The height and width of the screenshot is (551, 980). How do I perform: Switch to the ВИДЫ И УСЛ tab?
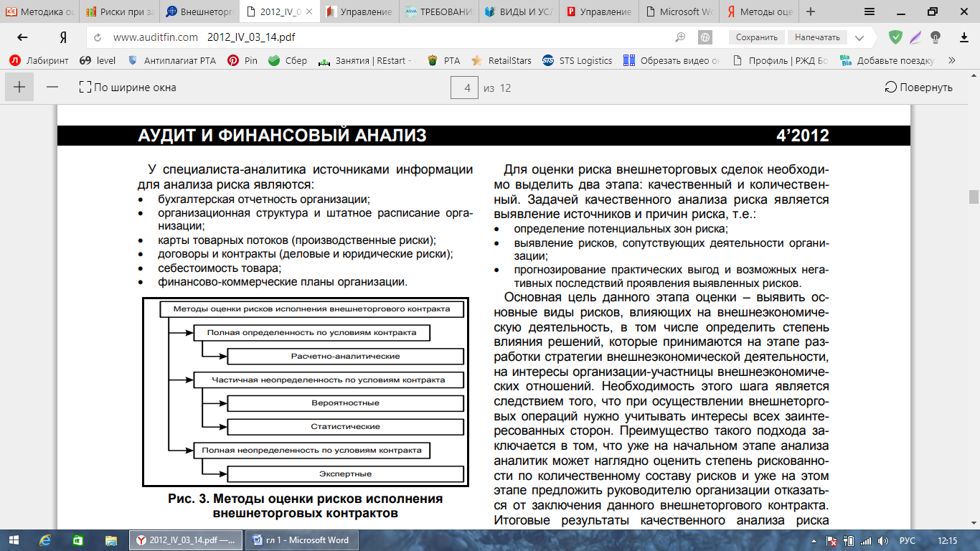(x=519, y=11)
